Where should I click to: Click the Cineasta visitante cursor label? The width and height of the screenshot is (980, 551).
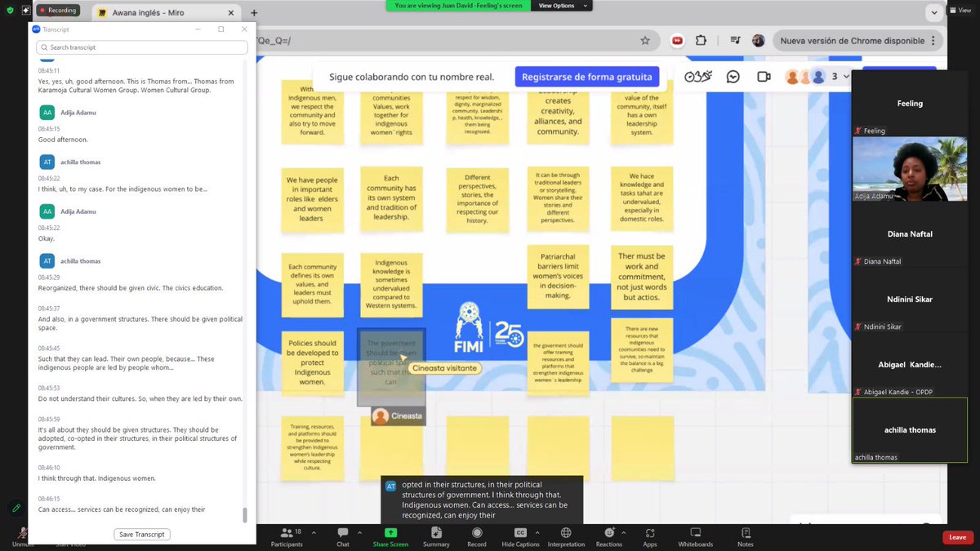(443, 368)
